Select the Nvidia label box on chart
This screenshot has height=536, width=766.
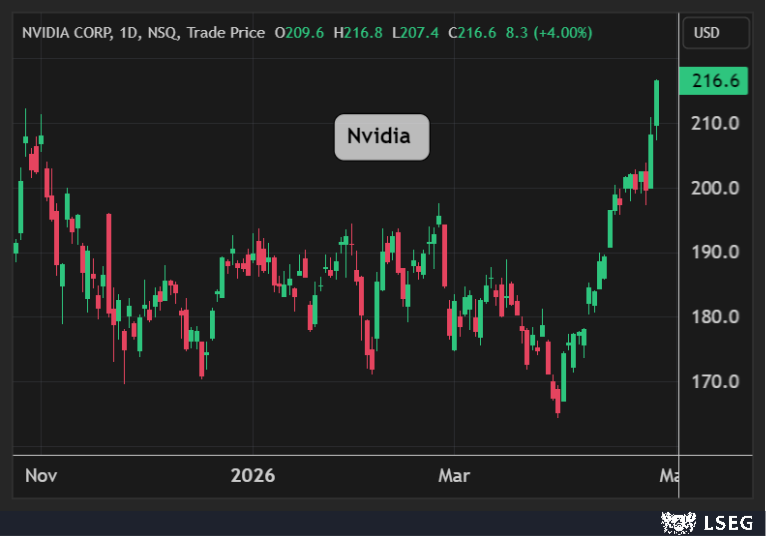(x=381, y=136)
